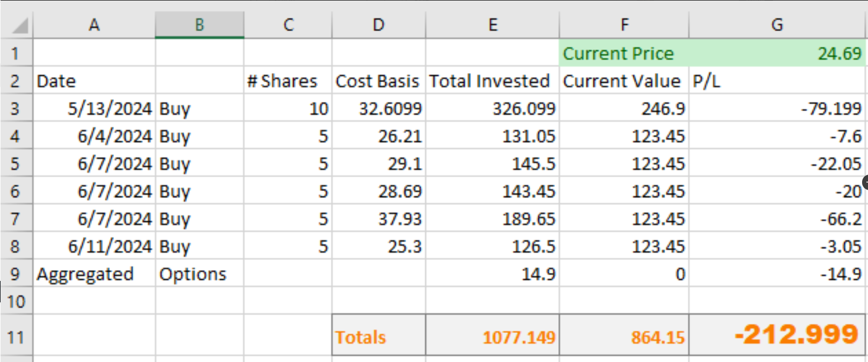
Task: Click the 864.15 total cell
Action: (624, 335)
